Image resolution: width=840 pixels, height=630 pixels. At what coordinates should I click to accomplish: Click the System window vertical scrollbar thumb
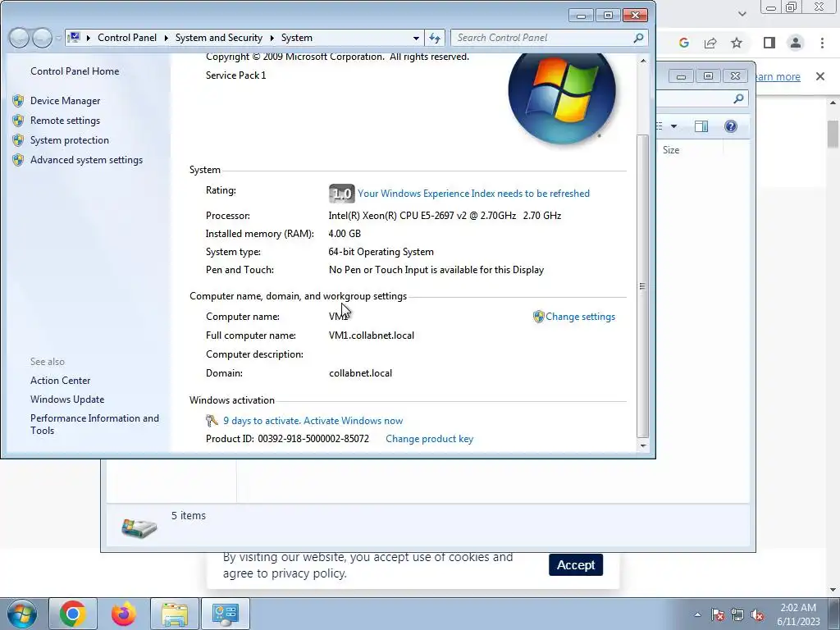click(x=643, y=286)
